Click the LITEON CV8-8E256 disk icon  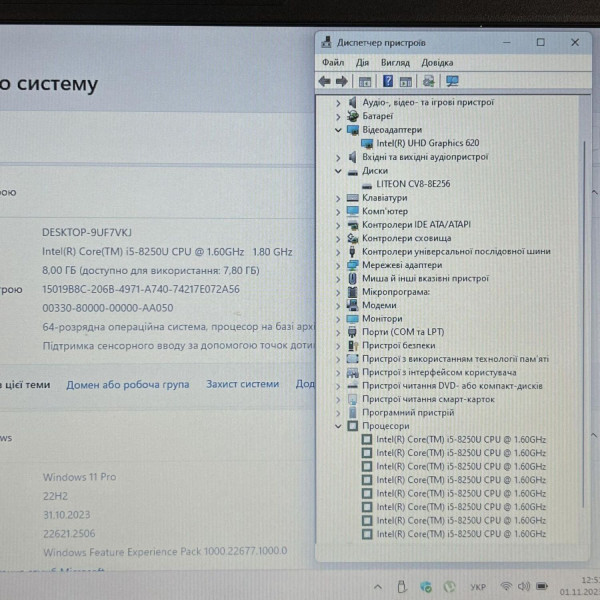[x=367, y=185]
